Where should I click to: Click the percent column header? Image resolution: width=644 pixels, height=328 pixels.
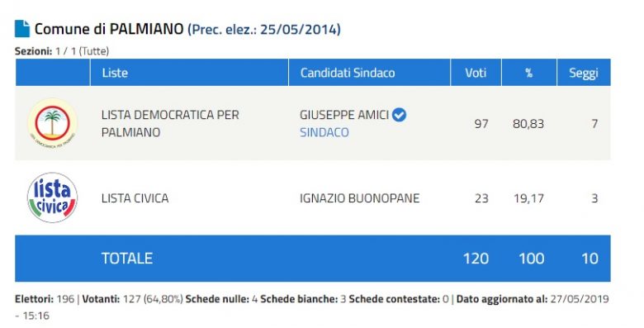click(529, 73)
